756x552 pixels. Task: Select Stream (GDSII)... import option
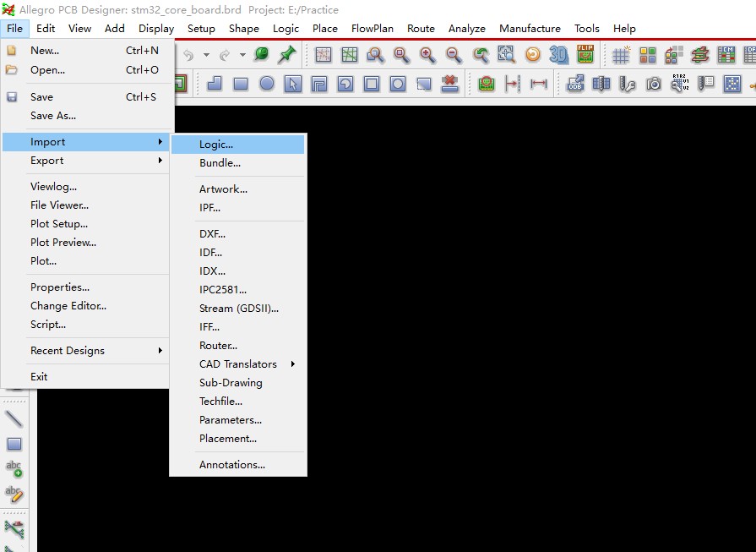pyautogui.click(x=238, y=308)
